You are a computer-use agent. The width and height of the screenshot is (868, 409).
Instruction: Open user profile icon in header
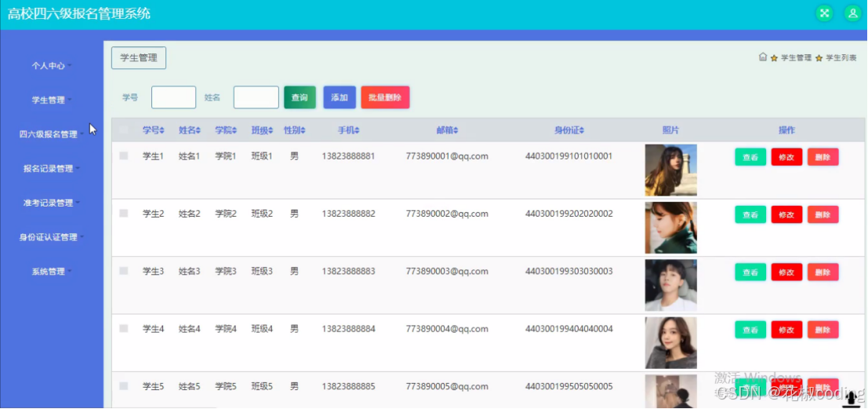coord(852,14)
